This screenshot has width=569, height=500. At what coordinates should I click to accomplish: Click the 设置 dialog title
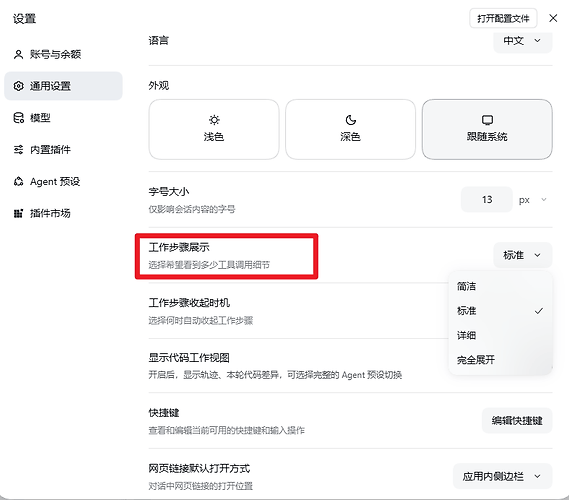(x=24, y=19)
